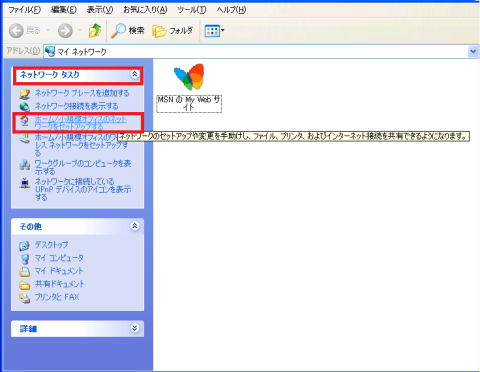The height and width of the screenshot is (372, 480).
Task: Click the 共有ドキュメント folder icon
Action: tap(24, 285)
